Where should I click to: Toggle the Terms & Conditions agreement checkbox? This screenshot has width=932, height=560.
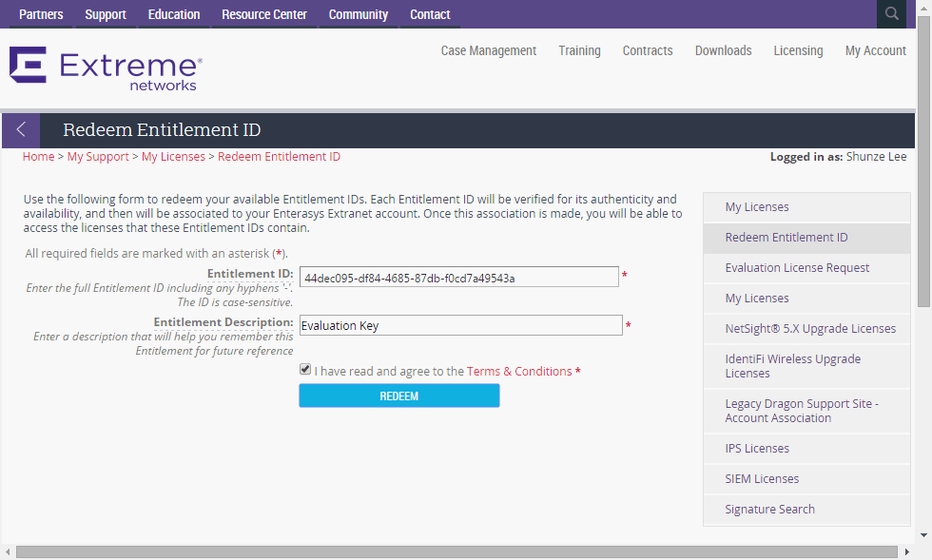pyautogui.click(x=305, y=370)
